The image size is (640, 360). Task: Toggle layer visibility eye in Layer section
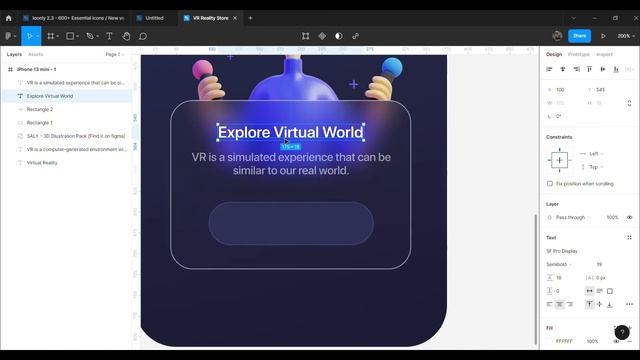tap(629, 217)
